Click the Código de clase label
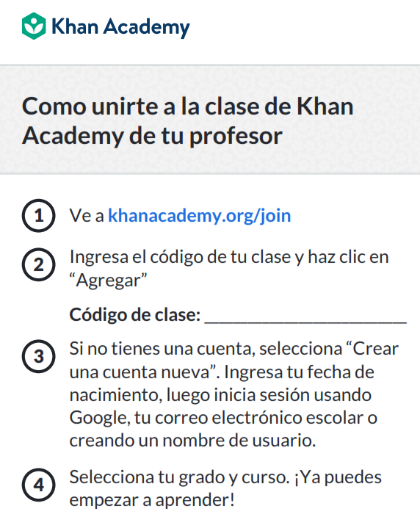Screen dimensions: 420x528 pos(134,315)
